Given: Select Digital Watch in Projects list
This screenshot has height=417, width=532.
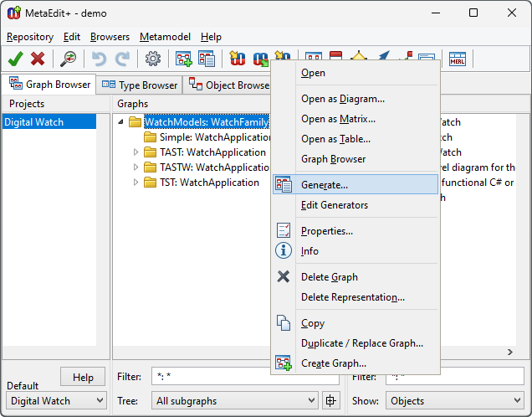Looking at the screenshot, I should coord(33,122).
